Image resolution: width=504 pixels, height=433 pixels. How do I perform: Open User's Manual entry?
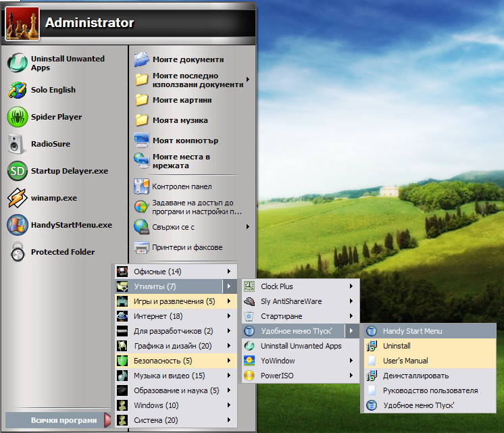[x=430, y=361]
